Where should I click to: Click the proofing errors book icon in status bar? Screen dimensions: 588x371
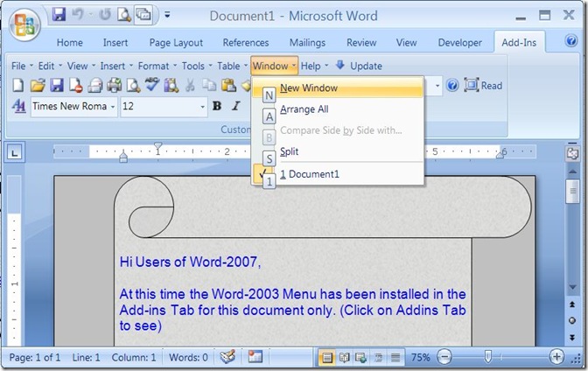click(x=227, y=357)
